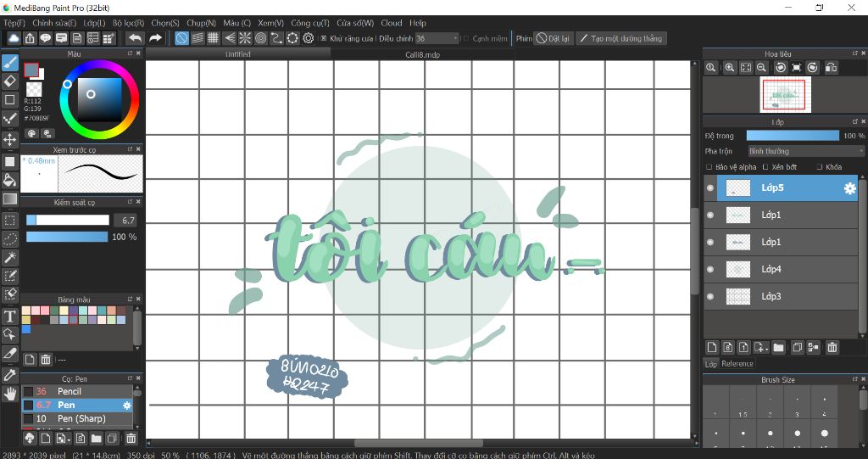This screenshot has width=868, height=459.
Task: Select the Move tool
Action: click(9, 138)
